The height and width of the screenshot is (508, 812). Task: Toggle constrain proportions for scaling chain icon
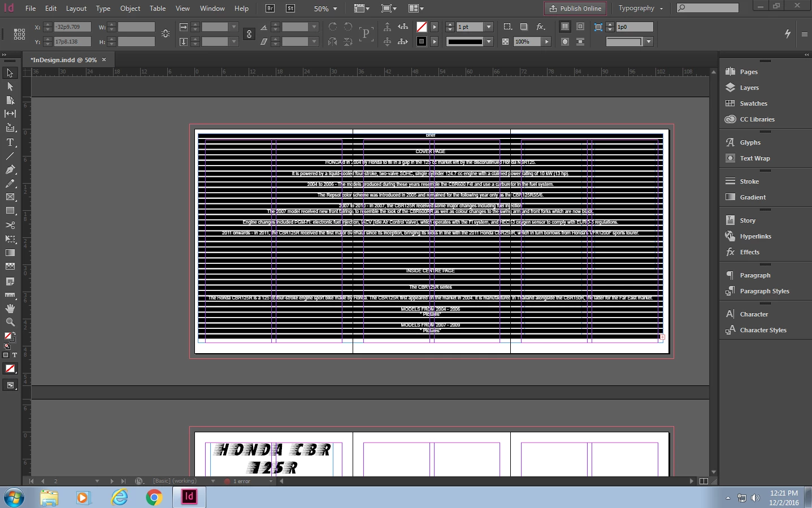click(249, 34)
